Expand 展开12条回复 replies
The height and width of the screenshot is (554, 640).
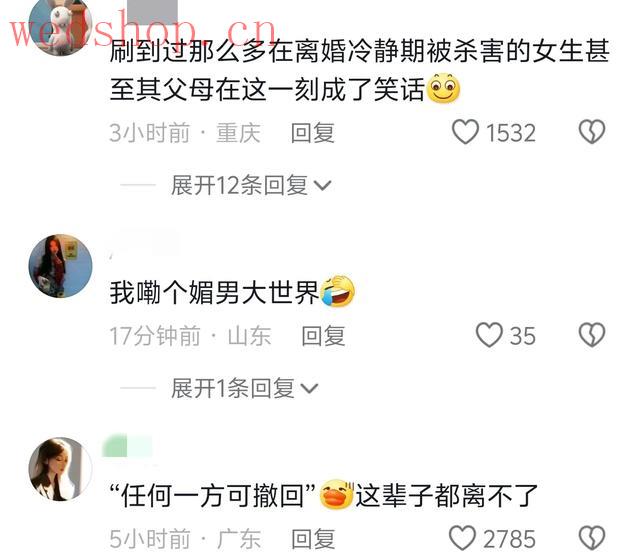pyautogui.click(x=251, y=185)
